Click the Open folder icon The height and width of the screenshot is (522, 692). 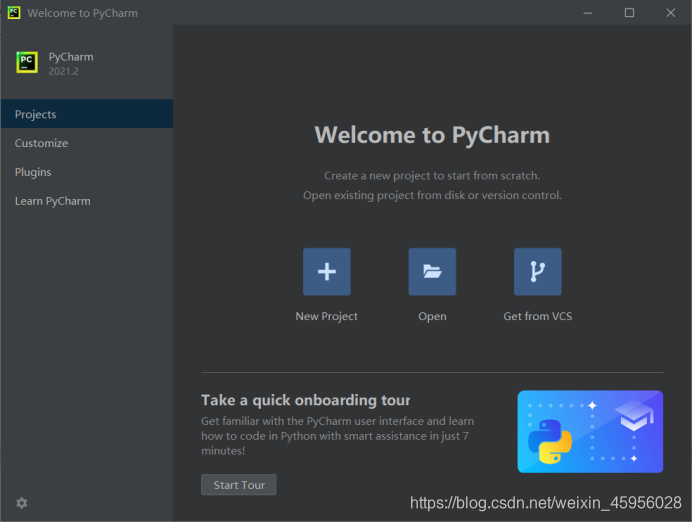click(x=432, y=271)
